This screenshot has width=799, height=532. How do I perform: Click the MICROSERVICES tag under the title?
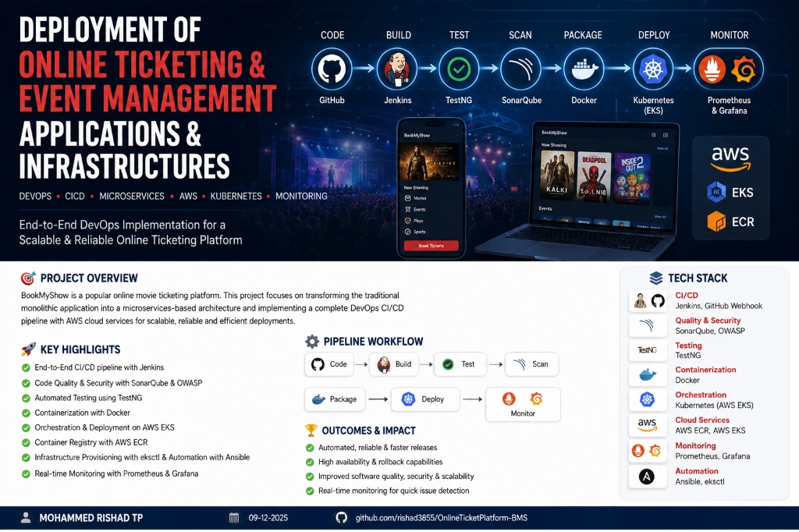[x=131, y=197]
